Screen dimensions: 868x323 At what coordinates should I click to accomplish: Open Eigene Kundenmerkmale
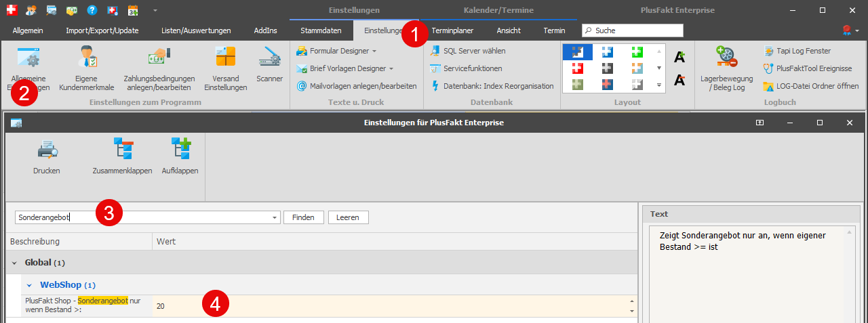tap(86, 68)
